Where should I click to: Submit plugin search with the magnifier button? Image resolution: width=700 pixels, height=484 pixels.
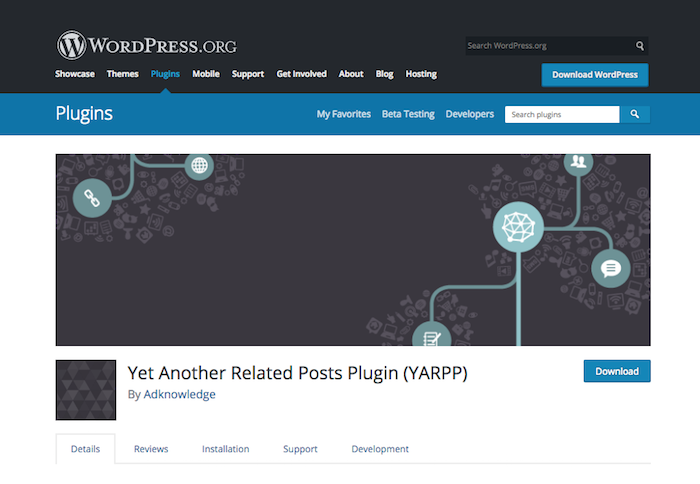[x=634, y=114]
